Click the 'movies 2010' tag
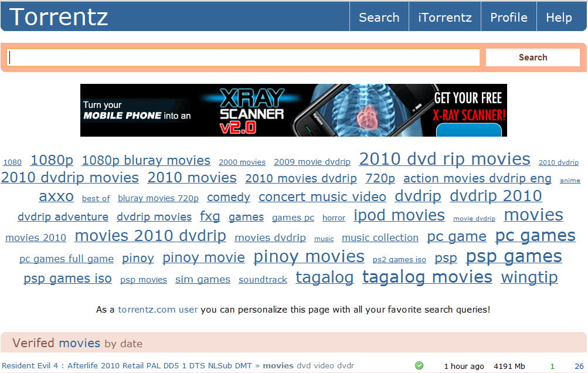The width and height of the screenshot is (588, 373). [36, 238]
